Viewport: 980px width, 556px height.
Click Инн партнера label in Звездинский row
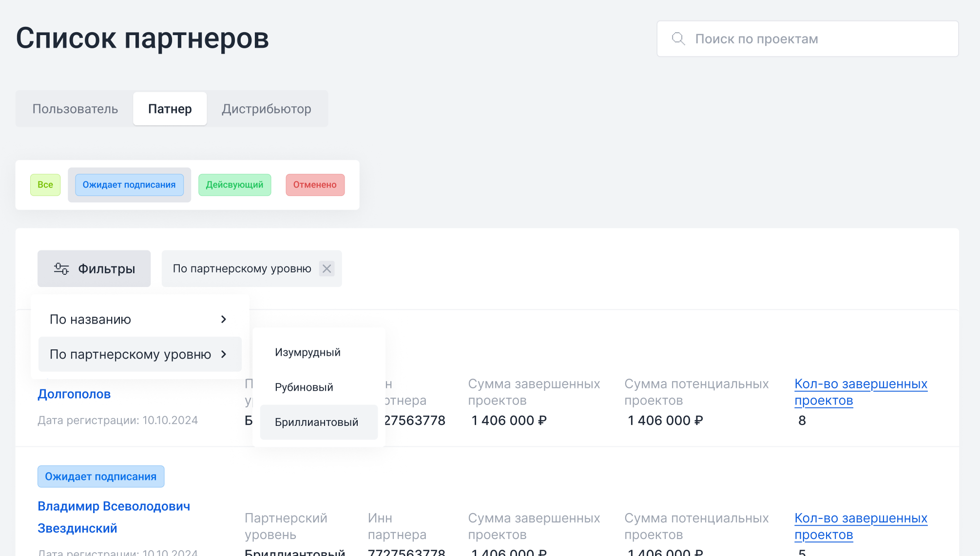pyautogui.click(x=397, y=526)
